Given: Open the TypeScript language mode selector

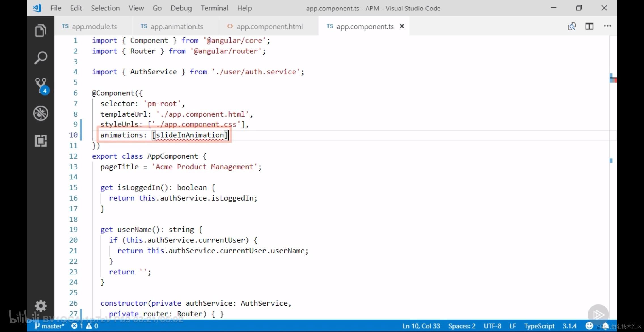Looking at the screenshot, I should 539,326.
